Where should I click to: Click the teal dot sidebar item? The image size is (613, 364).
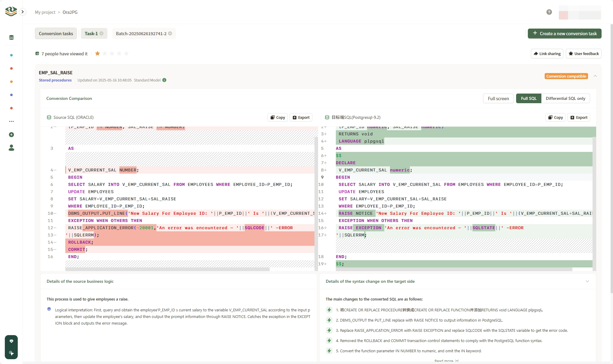pyautogui.click(x=11, y=55)
